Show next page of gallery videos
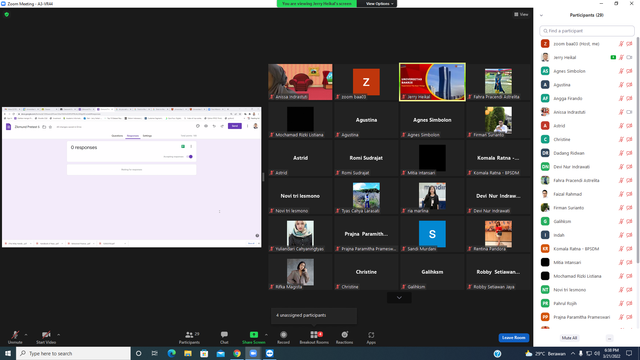 399,298
